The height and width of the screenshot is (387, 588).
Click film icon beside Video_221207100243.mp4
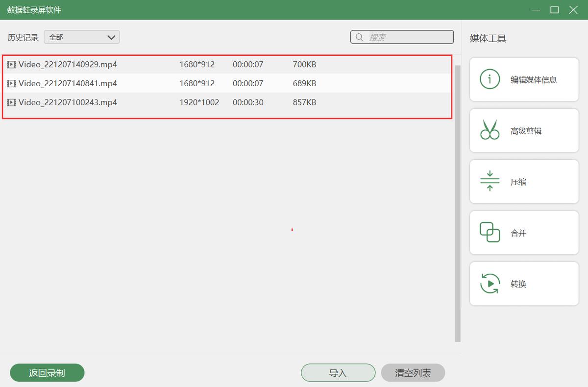tap(11, 102)
